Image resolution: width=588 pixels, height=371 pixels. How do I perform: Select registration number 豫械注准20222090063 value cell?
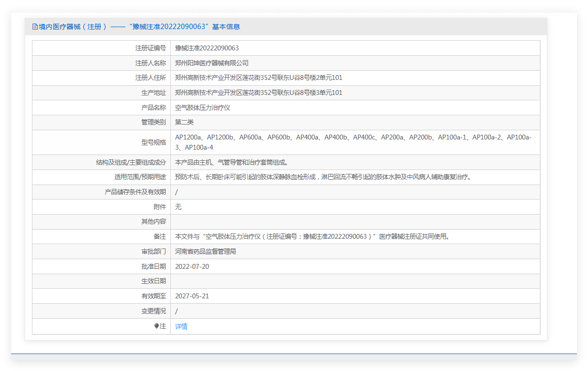click(207, 48)
